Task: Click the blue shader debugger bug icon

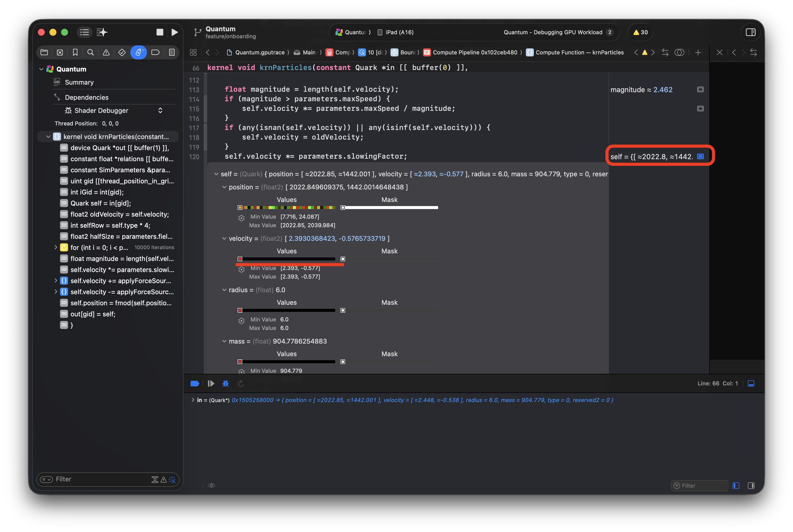Action: [225, 383]
